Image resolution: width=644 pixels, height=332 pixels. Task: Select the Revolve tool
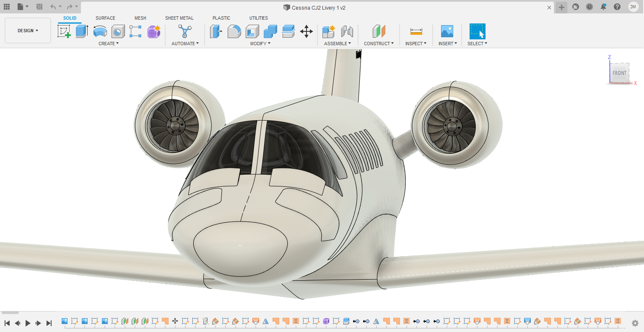(x=100, y=31)
